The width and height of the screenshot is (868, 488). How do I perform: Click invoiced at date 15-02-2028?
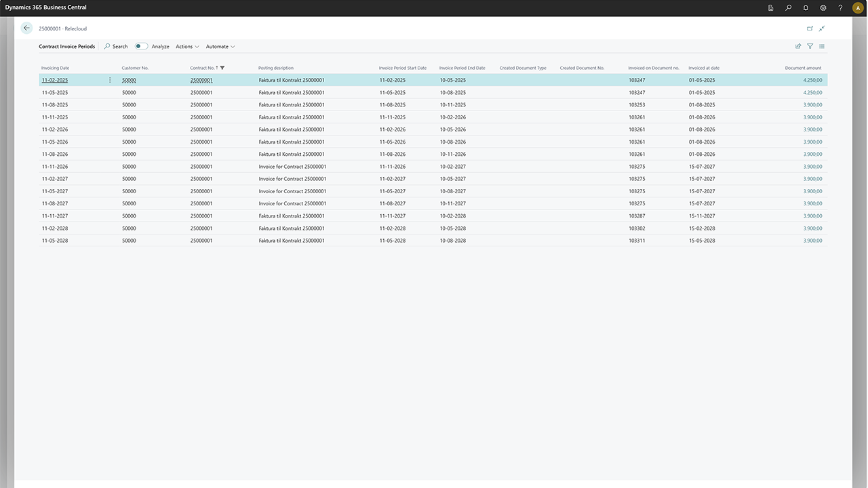702,228
